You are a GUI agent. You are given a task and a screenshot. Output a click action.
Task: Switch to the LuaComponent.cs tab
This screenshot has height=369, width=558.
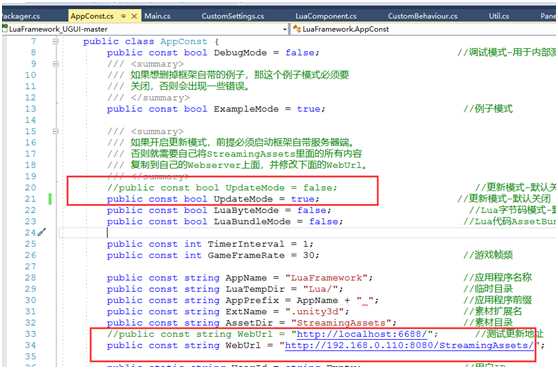(326, 16)
